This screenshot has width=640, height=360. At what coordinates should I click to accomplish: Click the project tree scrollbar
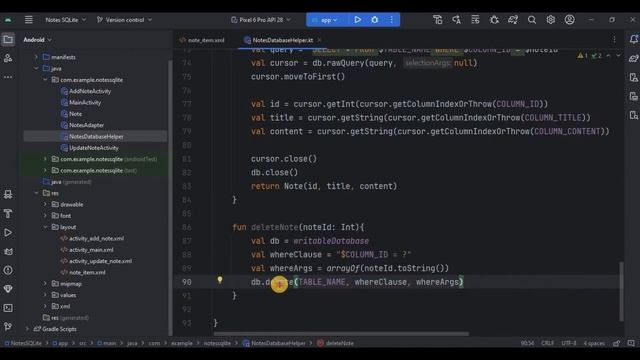pyautogui.click(x=170, y=198)
